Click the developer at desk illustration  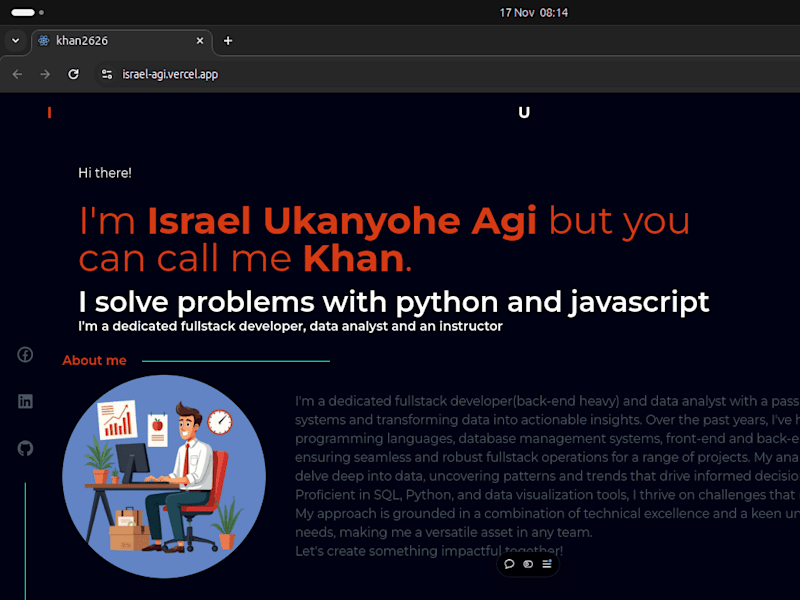click(x=164, y=477)
